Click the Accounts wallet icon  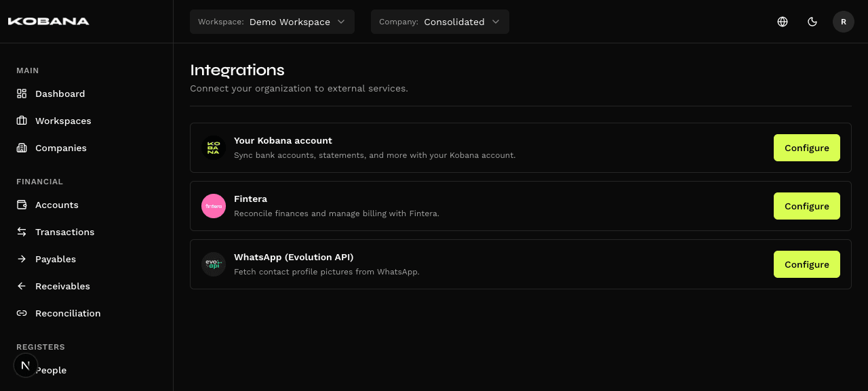tap(22, 205)
